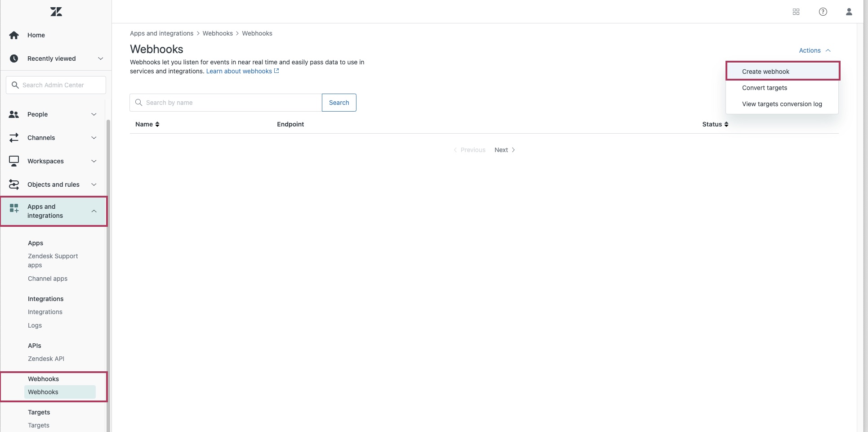Focus the Search by name field

tap(226, 103)
